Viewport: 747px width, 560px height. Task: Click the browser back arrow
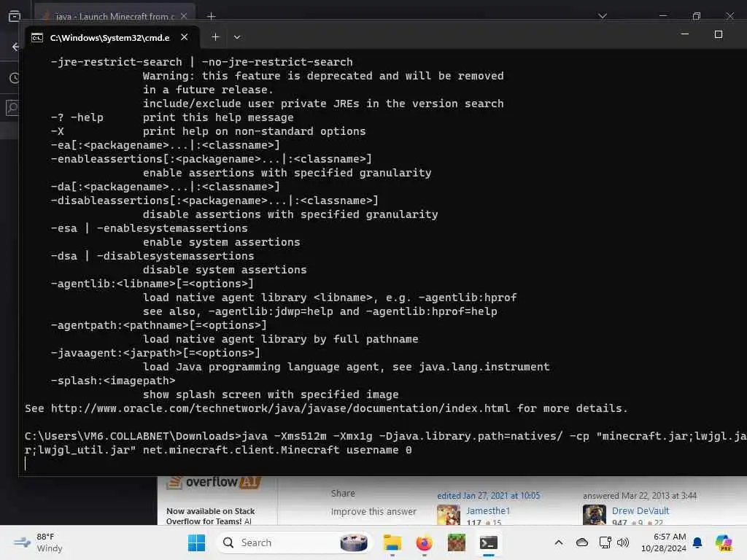click(x=15, y=47)
